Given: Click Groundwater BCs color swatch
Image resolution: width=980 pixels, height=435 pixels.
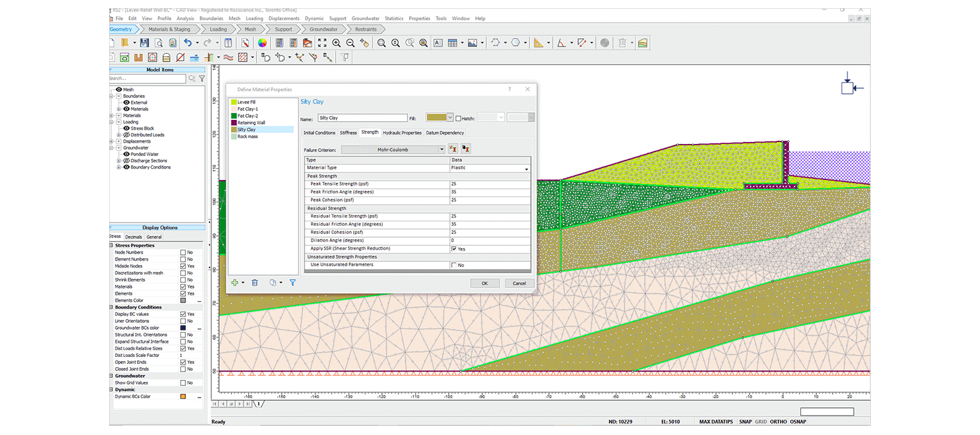Looking at the screenshot, I should [x=183, y=328].
